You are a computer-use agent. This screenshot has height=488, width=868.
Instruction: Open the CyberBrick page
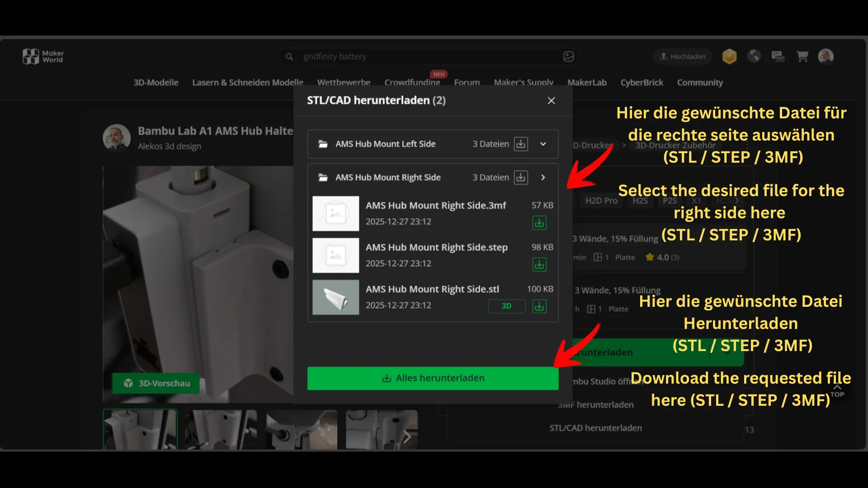point(642,83)
